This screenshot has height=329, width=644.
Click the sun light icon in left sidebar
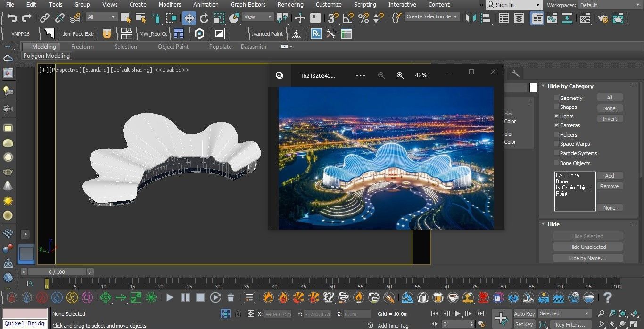8,201
